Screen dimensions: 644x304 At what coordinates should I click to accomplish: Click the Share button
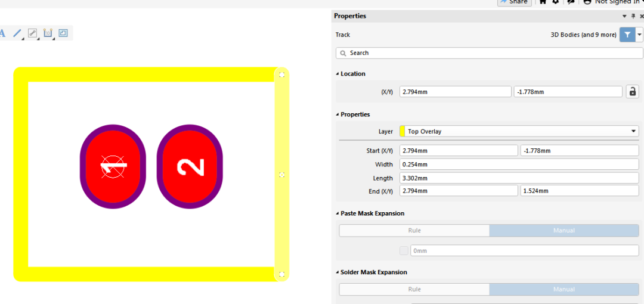pos(514,2)
